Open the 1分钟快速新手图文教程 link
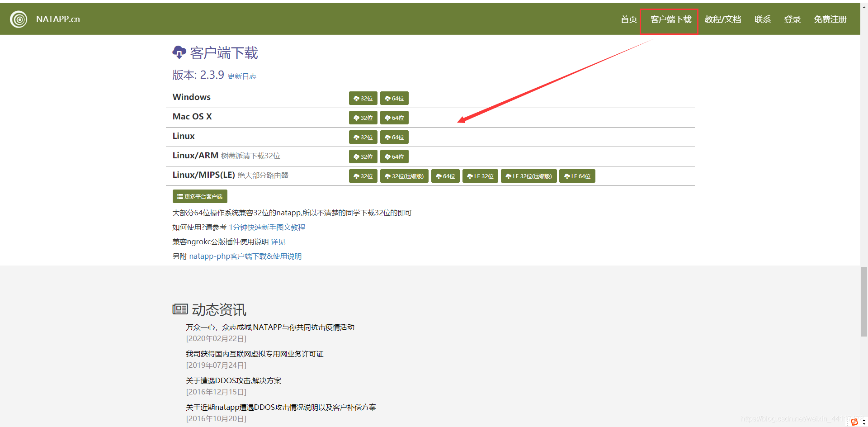Screen dimensions: 868x427 click(x=267, y=227)
